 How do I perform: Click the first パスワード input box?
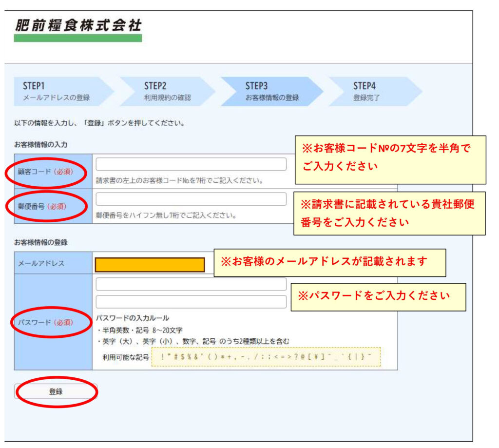191,284
